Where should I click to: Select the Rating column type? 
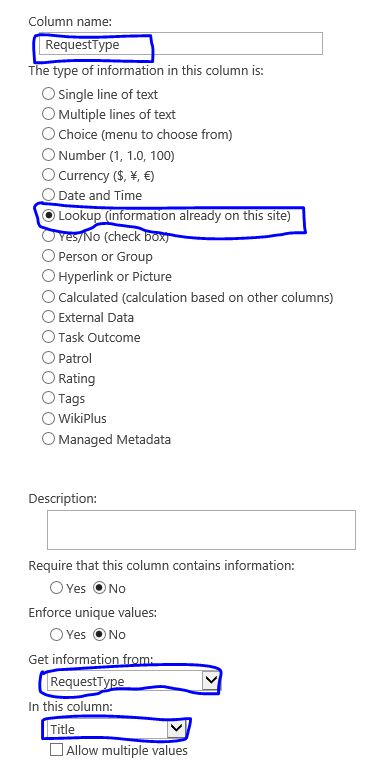click(x=48, y=378)
